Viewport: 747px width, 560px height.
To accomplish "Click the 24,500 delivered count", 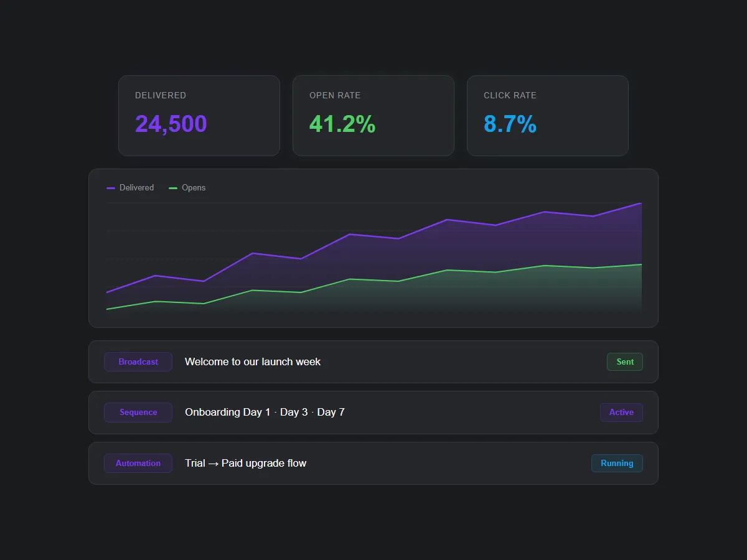I will (x=171, y=124).
